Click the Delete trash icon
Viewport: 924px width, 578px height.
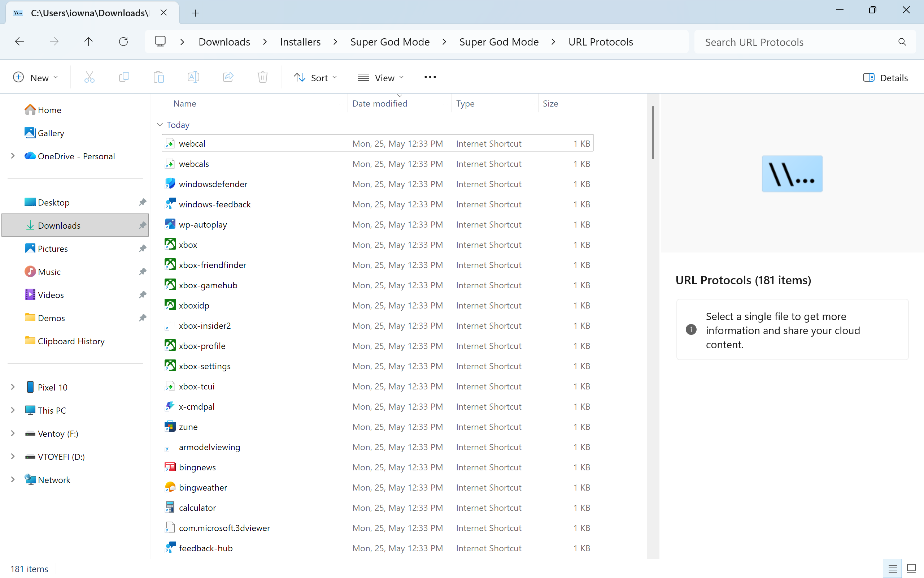point(263,78)
